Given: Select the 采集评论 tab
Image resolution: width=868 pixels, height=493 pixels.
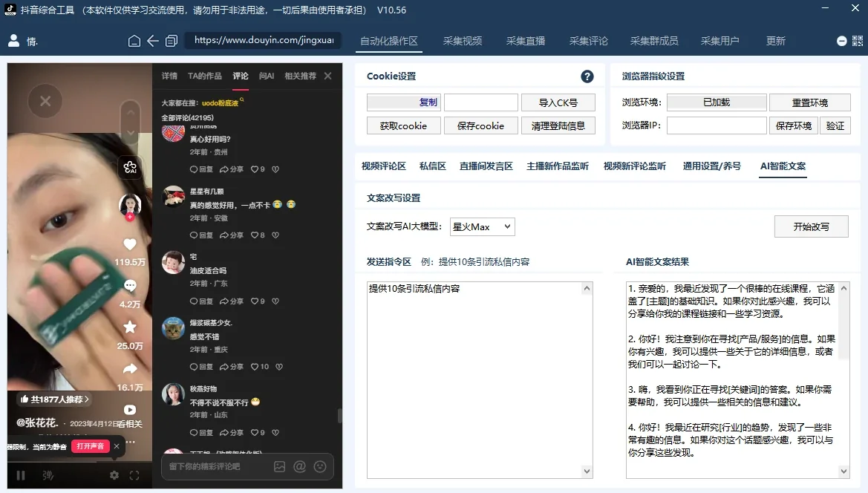Looking at the screenshot, I should [x=589, y=41].
